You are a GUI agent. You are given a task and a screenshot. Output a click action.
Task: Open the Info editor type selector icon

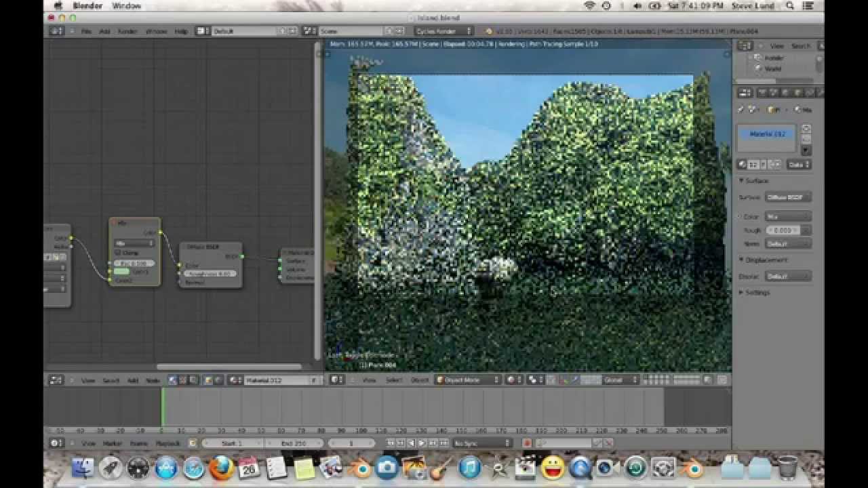pos(57,31)
